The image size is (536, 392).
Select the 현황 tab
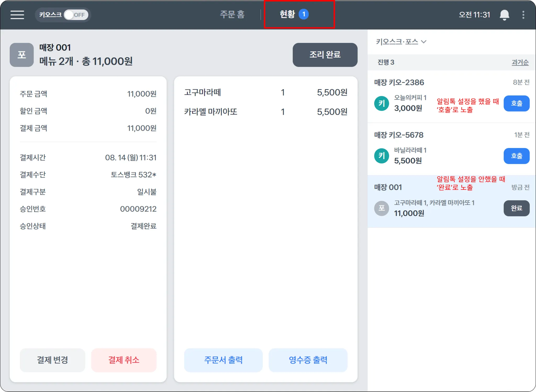(287, 14)
